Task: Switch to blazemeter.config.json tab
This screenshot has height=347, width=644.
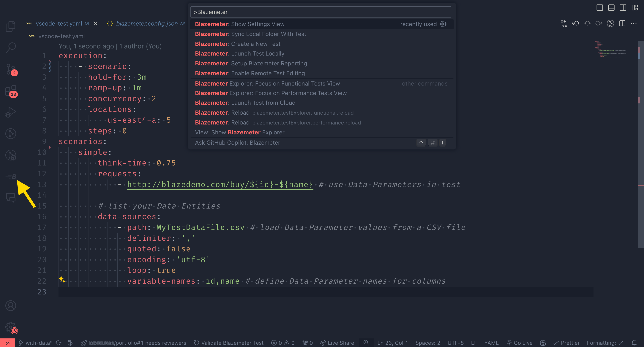Action: 146,23
